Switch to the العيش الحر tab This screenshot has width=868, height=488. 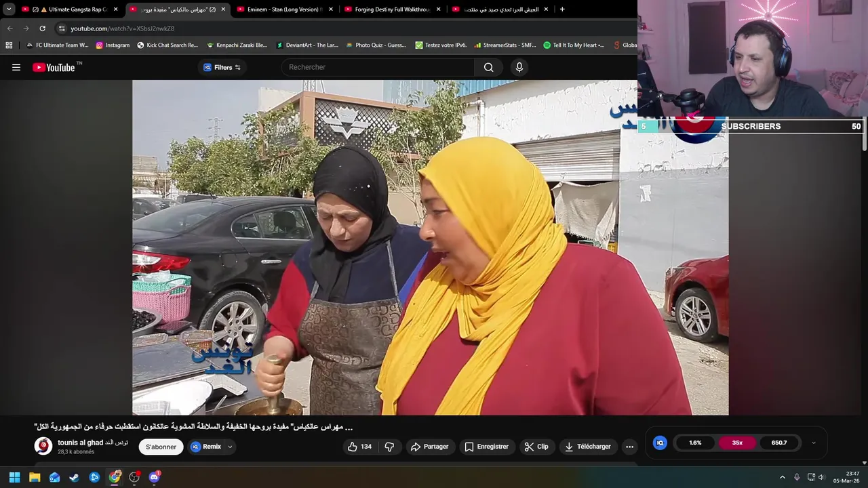click(x=500, y=9)
